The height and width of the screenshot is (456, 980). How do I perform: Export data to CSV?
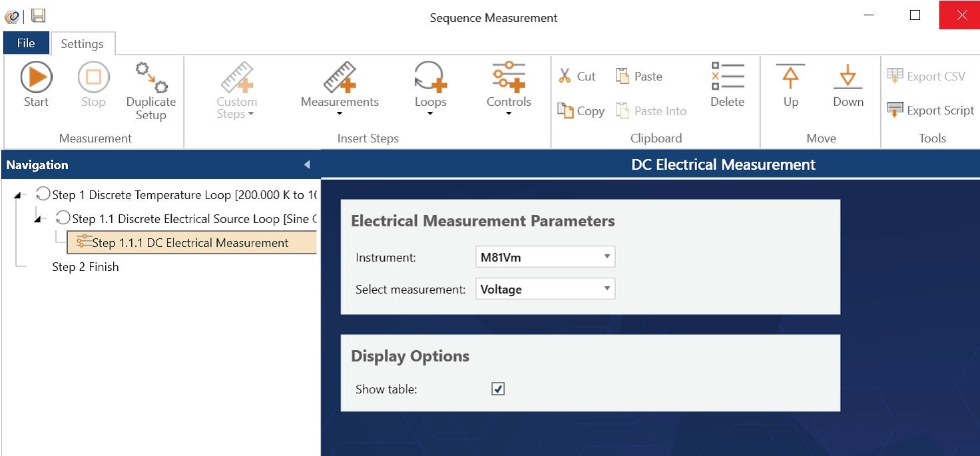coord(926,76)
